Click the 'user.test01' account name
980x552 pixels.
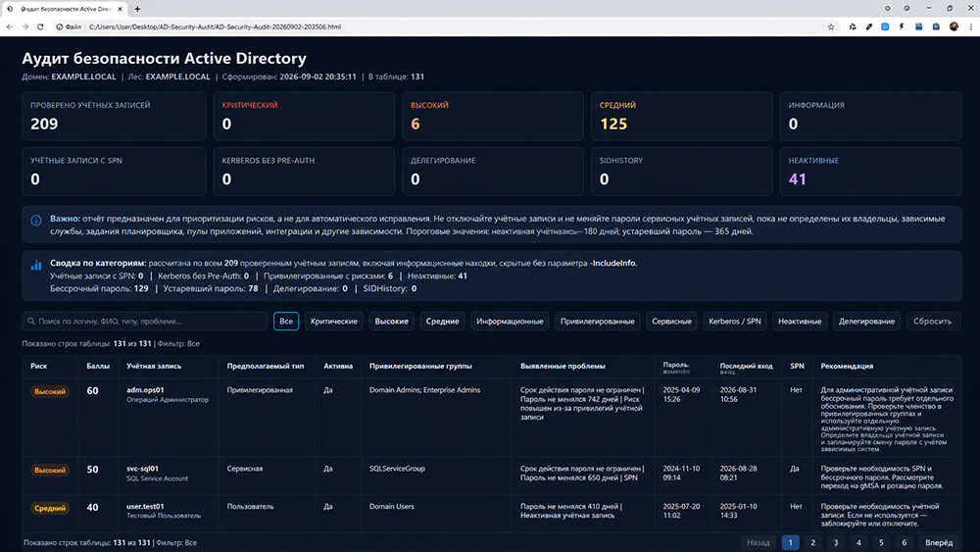click(x=145, y=507)
